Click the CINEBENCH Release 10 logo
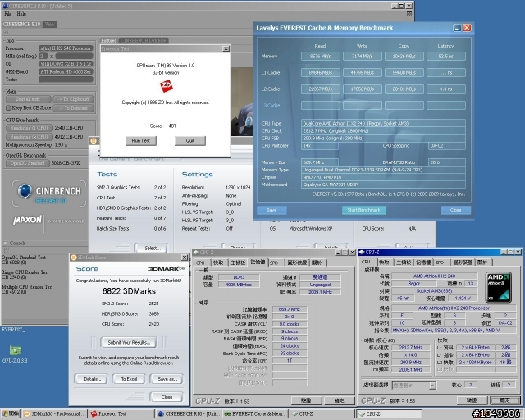Viewport: 525px width, 420px height. tap(49, 194)
